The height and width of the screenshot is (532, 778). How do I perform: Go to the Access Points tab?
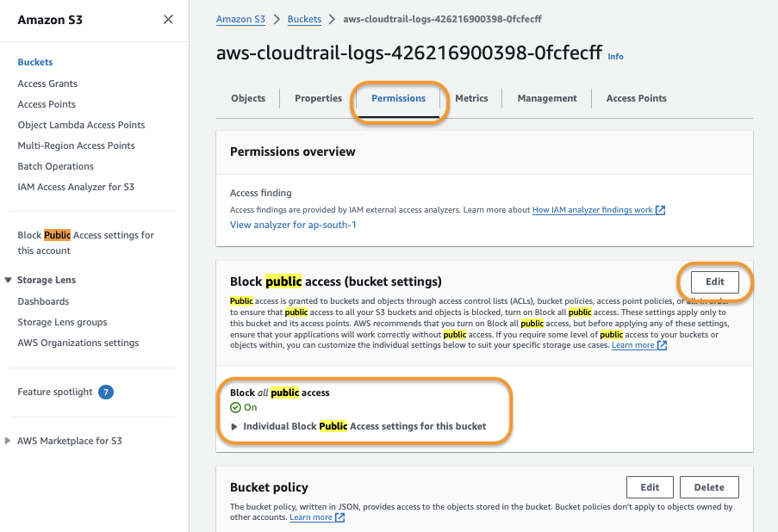pyautogui.click(x=636, y=98)
